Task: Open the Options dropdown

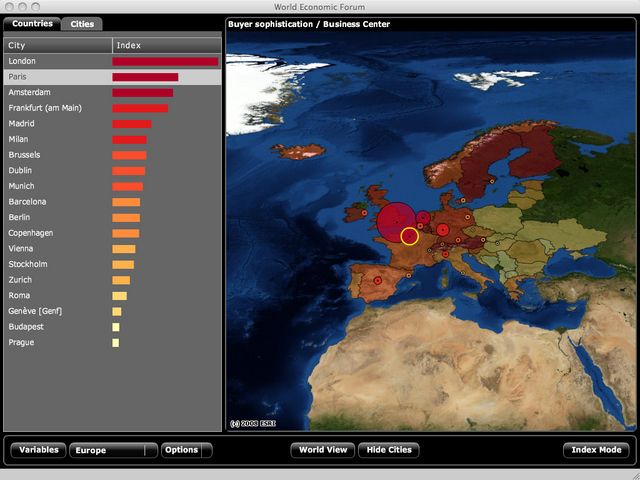Action: (187, 450)
